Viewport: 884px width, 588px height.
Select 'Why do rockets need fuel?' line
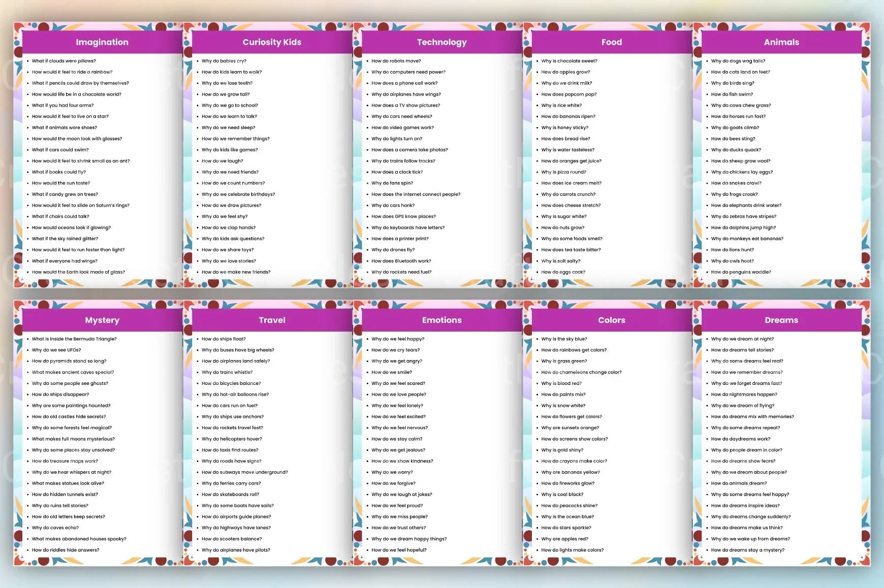click(x=401, y=272)
